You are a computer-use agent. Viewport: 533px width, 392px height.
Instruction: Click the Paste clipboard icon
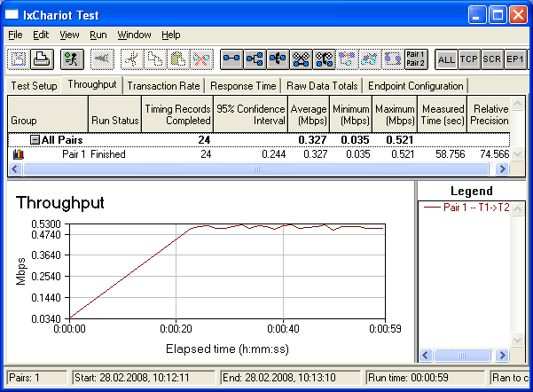pos(178,59)
